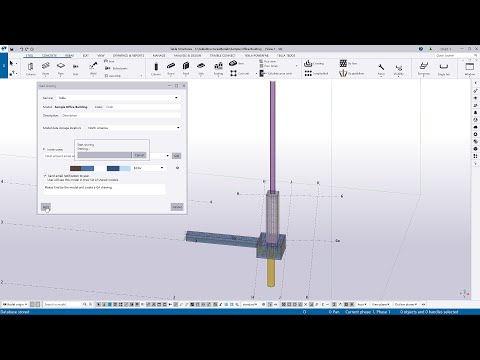Choose the steel Bolt tool icon
The image size is (480, 360).
76,68
